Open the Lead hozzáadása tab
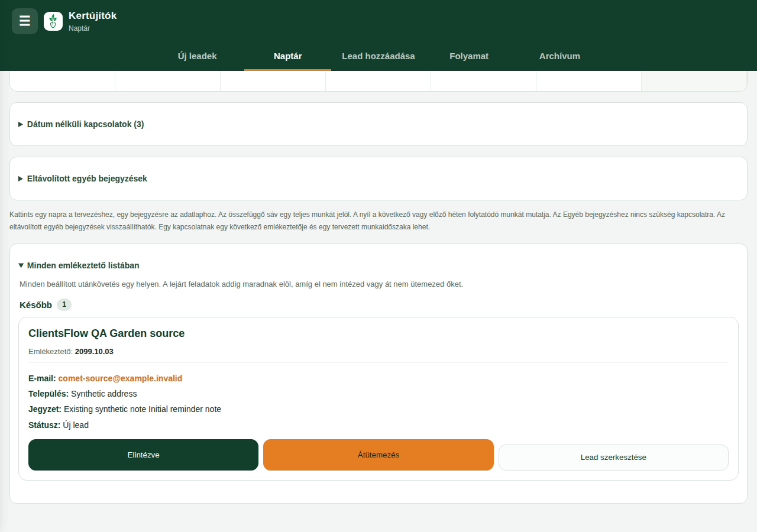This screenshot has width=757, height=532. coord(378,56)
